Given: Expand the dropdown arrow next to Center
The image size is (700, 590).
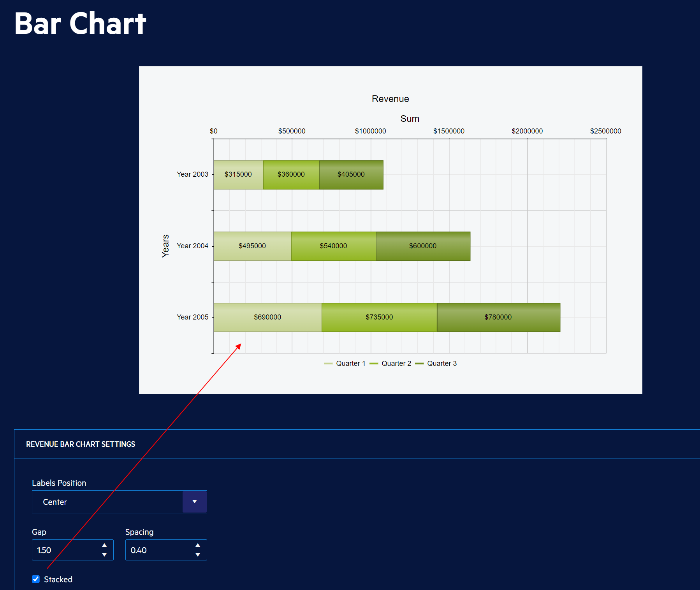Looking at the screenshot, I should pyautogui.click(x=194, y=502).
